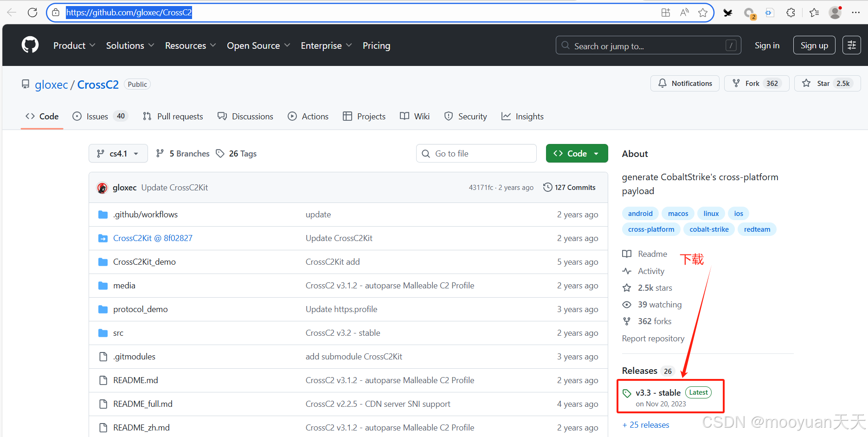Click the tag icon of v3.3 release
The height and width of the screenshot is (437, 868).
[x=627, y=393]
